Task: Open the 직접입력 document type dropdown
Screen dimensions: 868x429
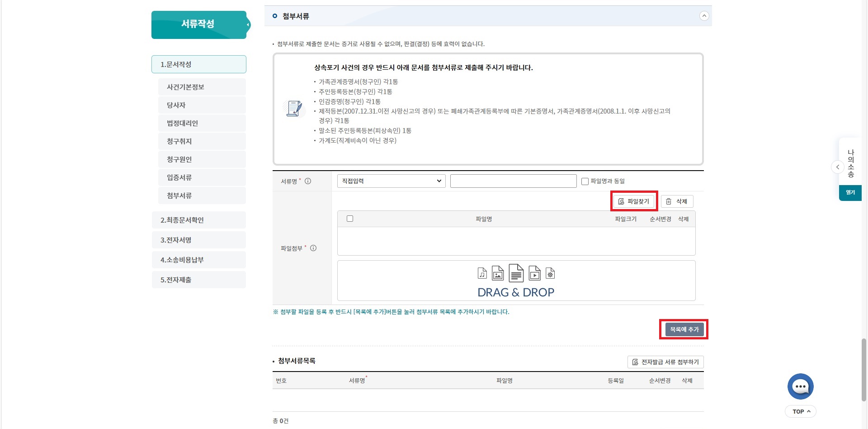Action: tap(390, 181)
